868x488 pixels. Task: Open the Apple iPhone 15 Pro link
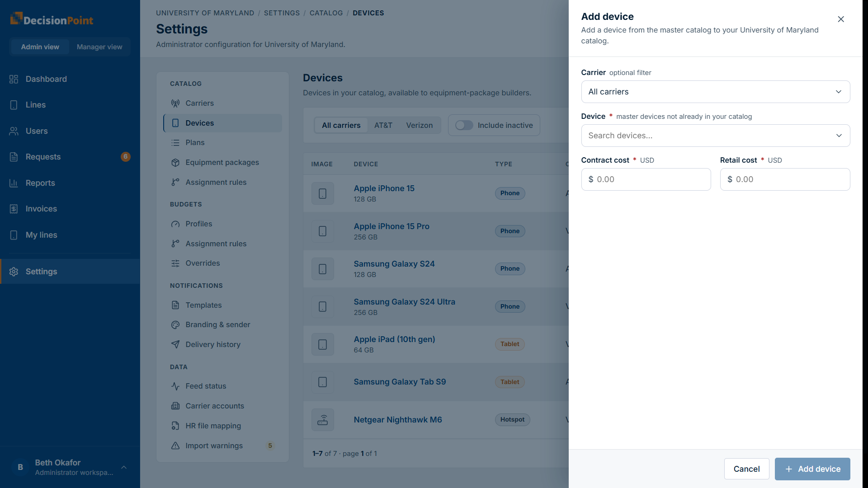pos(391,226)
